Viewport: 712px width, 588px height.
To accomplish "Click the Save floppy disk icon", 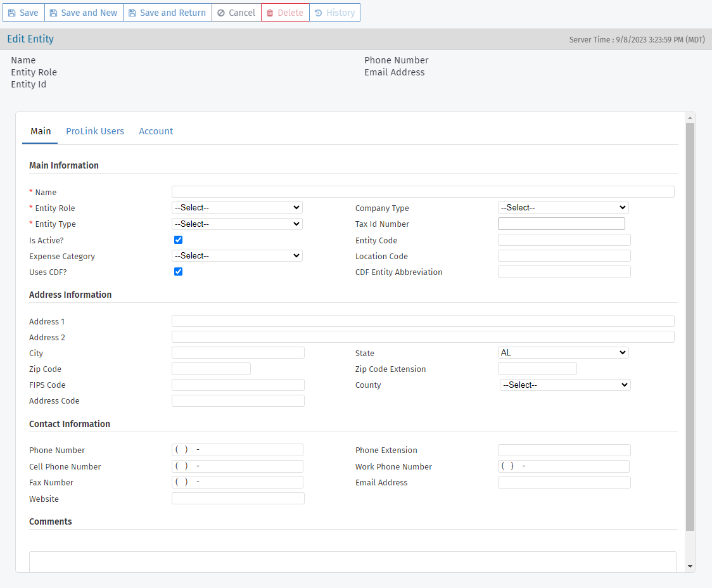I will click(x=12, y=13).
